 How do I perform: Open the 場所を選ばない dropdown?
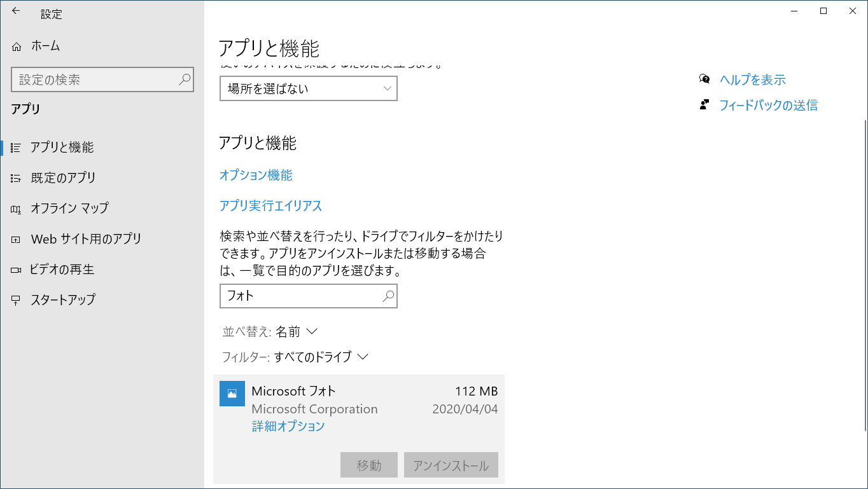[309, 89]
